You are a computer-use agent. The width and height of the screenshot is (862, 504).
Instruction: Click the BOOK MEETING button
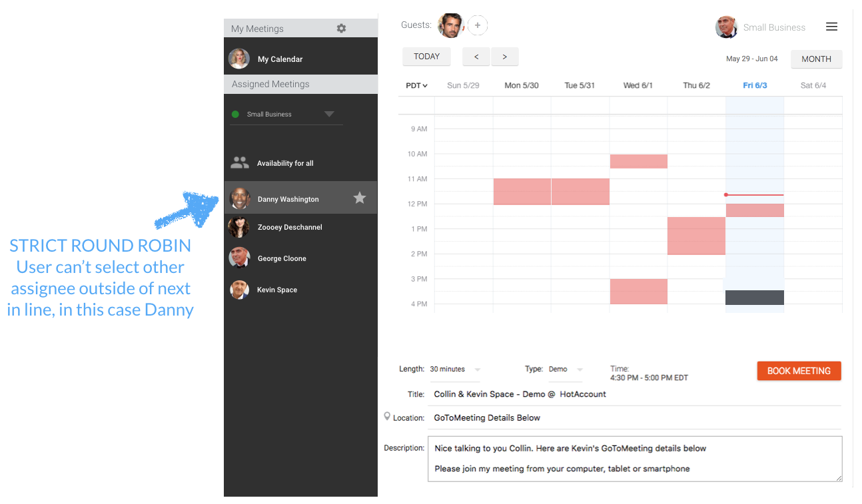(799, 371)
